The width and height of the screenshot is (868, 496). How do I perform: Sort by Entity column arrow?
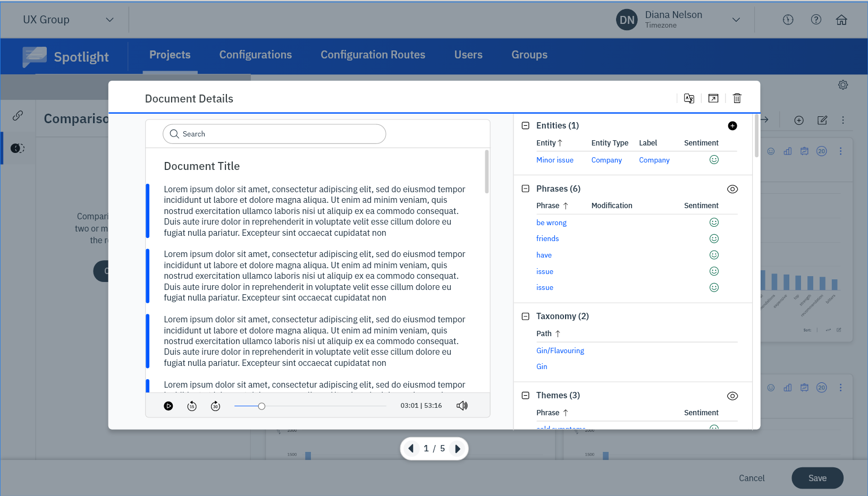pyautogui.click(x=560, y=143)
